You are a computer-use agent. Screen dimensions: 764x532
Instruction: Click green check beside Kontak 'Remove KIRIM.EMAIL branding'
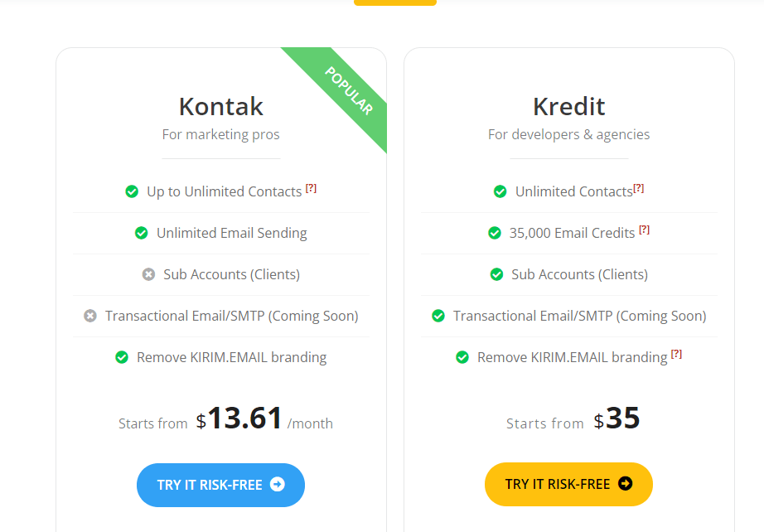coord(122,357)
